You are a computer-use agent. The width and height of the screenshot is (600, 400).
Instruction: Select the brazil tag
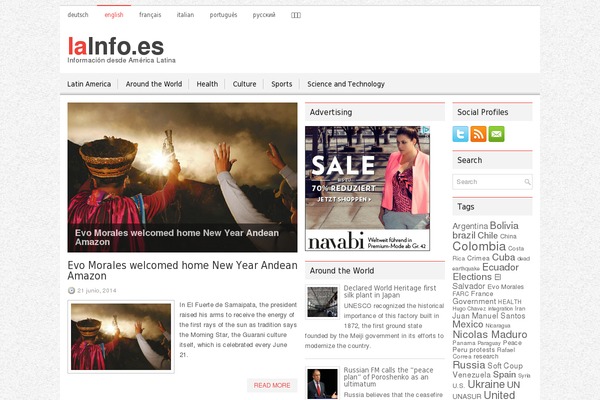pos(464,235)
